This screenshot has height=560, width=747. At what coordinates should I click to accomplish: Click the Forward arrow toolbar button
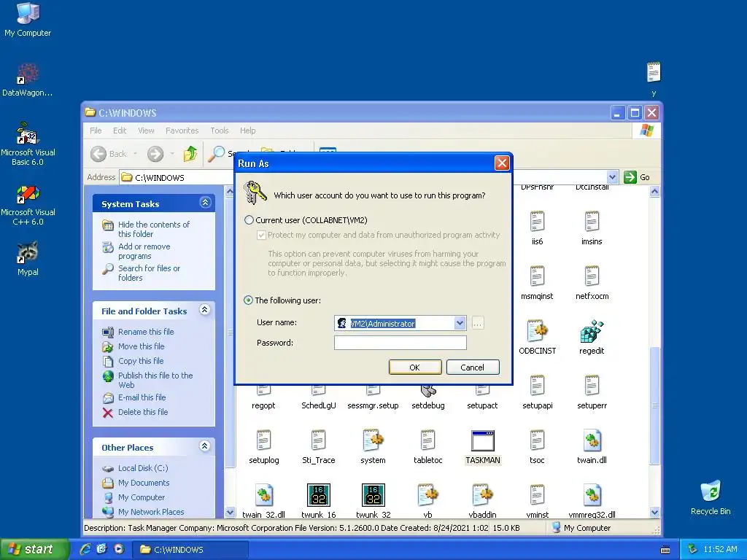pyautogui.click(x=155, y=154)
